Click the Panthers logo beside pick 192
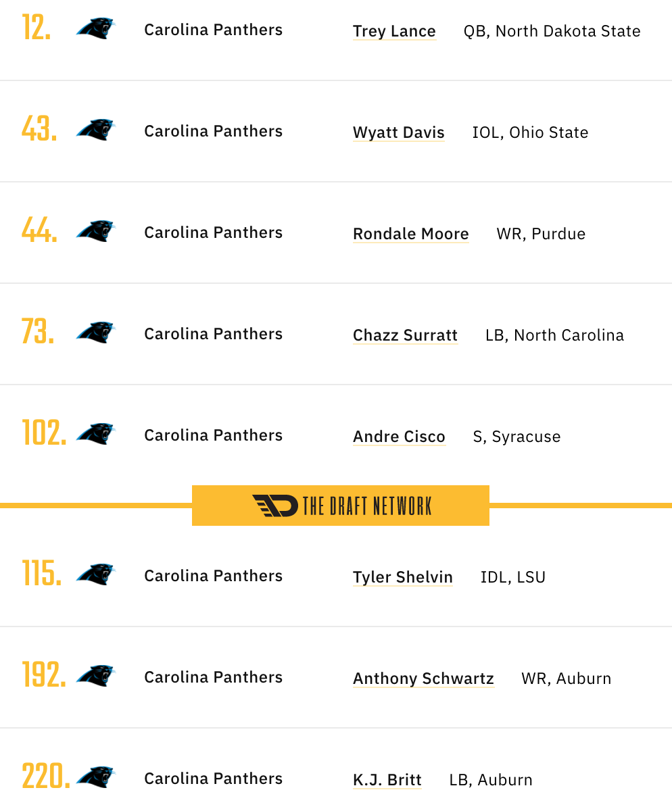 tap(96, 677)
